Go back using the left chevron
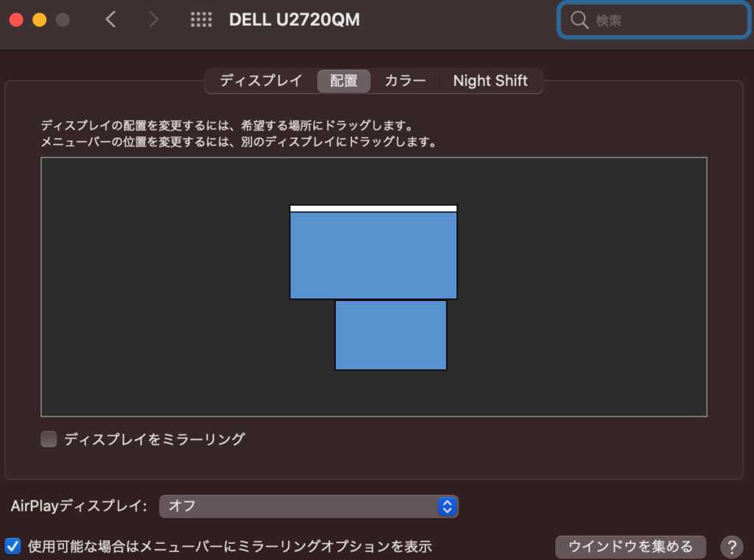Screen dimensions: 754x560 (x=110, y=20)
